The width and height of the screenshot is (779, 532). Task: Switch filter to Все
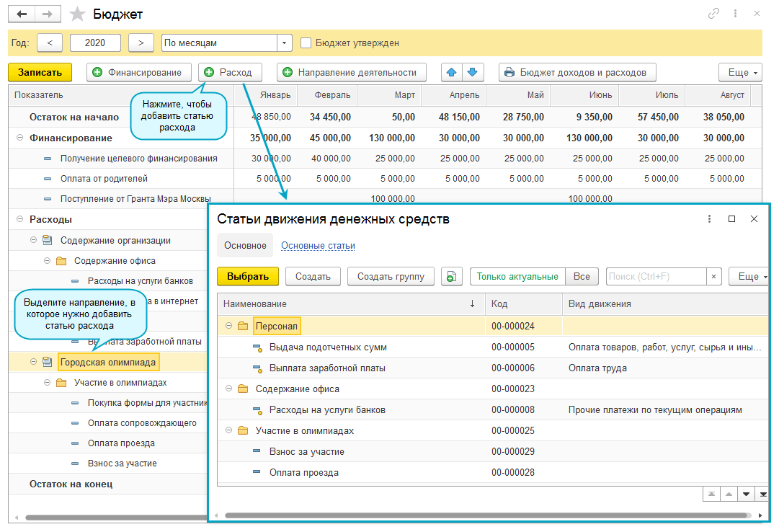(x=582, y=276)
